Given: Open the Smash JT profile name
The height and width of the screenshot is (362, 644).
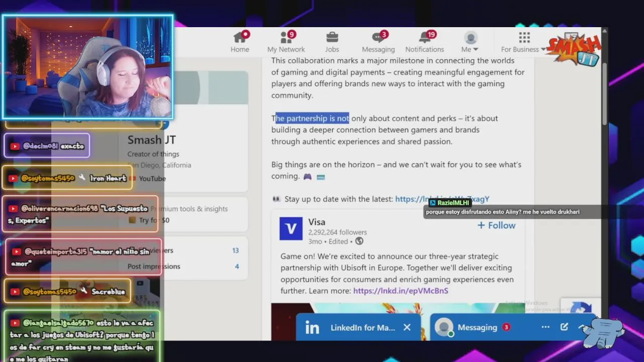Looking at the screenshot, I should [151, 140].
